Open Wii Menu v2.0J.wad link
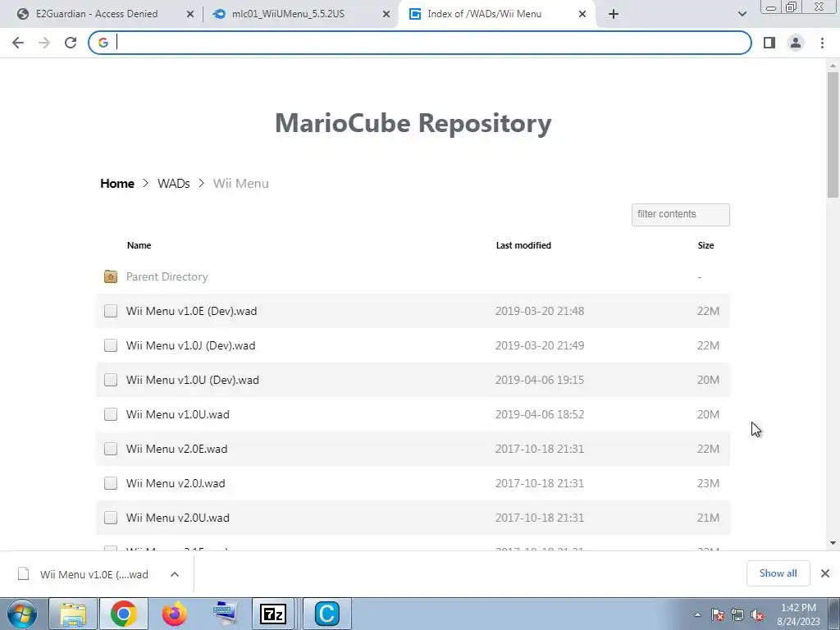This screenshot has height=630, width=840. coord(176,483)
